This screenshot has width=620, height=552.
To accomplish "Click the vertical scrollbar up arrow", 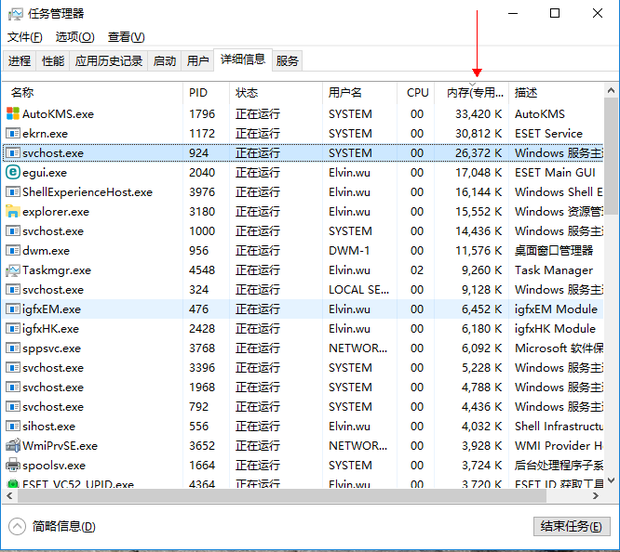I will tap(611, 91).
